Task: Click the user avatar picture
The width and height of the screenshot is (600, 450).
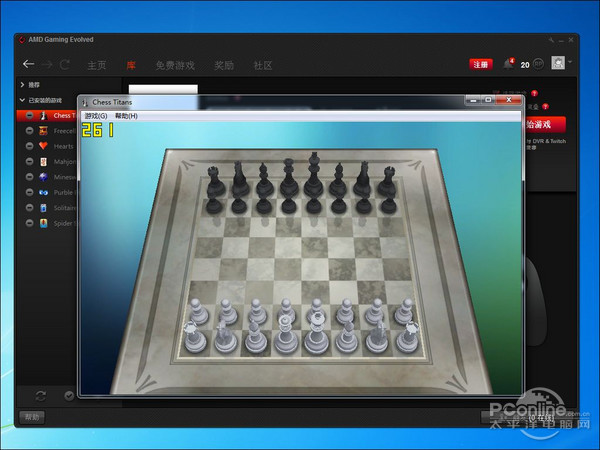Action: [x=558, y=63]
